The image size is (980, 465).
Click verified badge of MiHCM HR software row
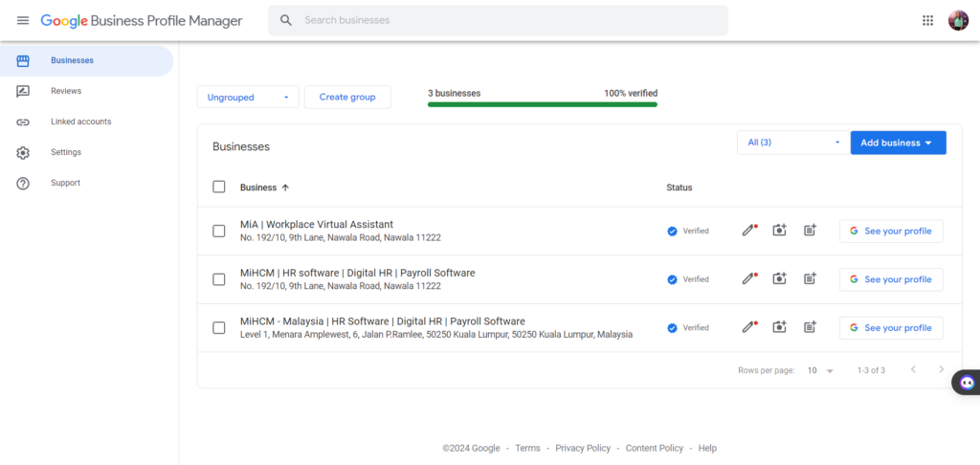pyautogui.click(x=672, y=279)
